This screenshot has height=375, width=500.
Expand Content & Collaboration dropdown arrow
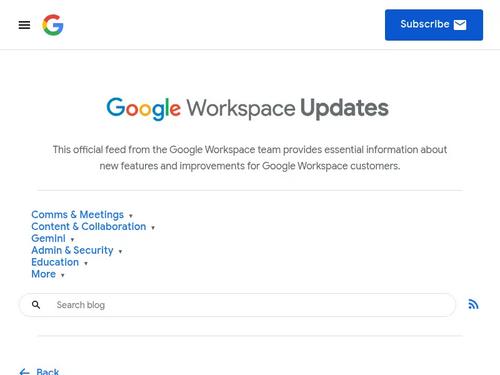pyautogui.click(x=153, y=228)
